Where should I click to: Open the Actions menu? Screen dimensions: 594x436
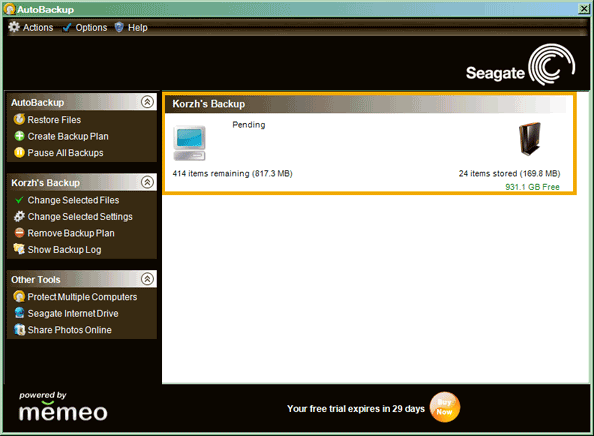pos(31,27)
